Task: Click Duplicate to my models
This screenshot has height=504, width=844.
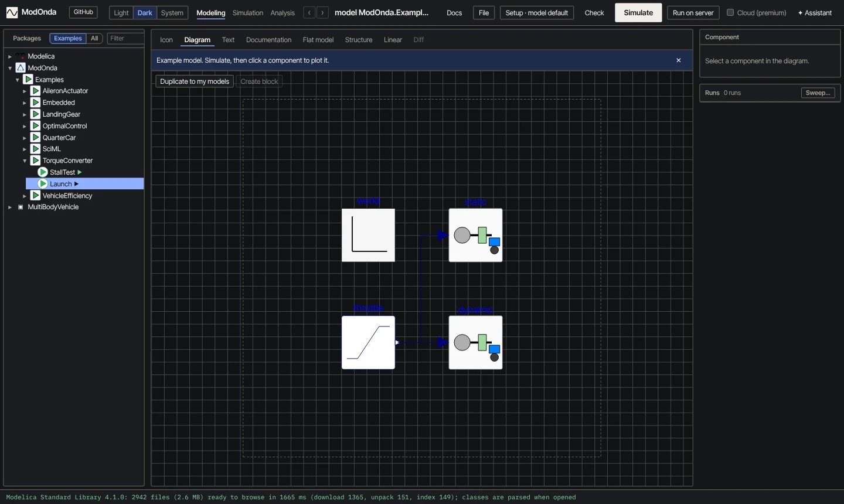Action: pyautogui.click(x=195, y=81)
